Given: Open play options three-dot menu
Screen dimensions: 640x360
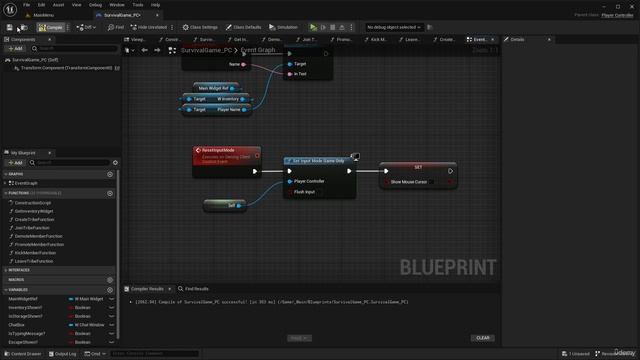Looking at the screenshot, I should click(x=351, y=27).
